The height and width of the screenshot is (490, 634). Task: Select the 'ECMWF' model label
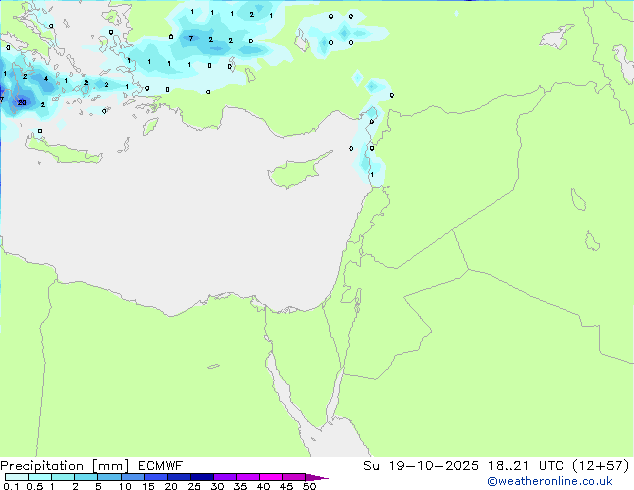(x=161, y=466)
